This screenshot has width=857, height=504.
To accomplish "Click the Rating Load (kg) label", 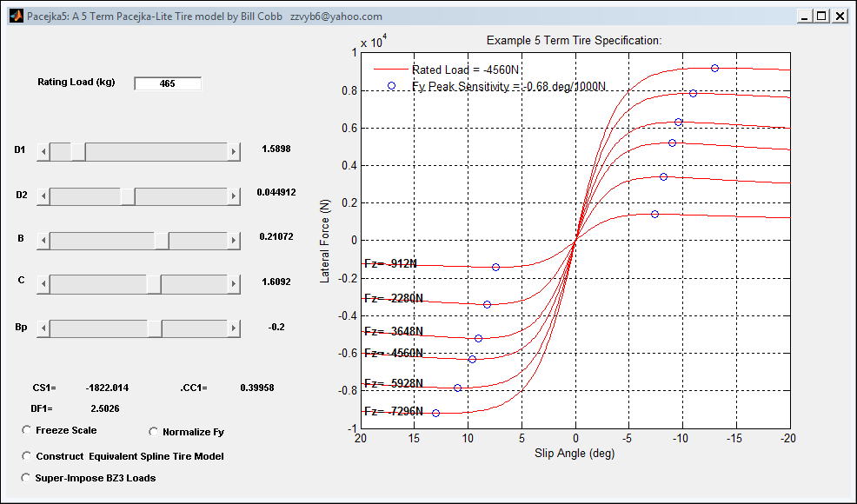I will pos(76,82).
